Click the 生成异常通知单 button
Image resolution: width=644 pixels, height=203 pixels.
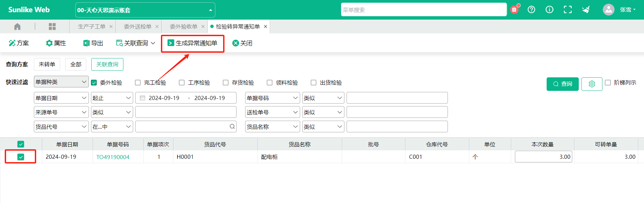[x=192, y=43]
